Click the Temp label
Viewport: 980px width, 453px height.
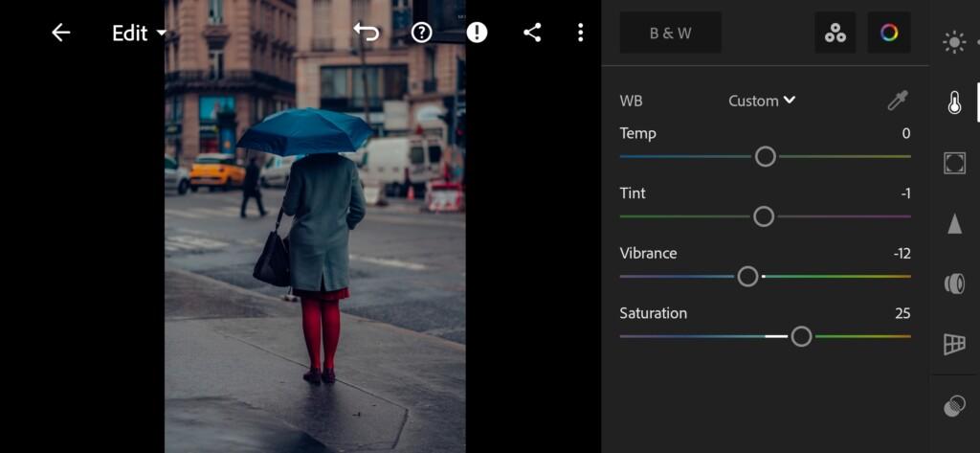tap(637, 133)
